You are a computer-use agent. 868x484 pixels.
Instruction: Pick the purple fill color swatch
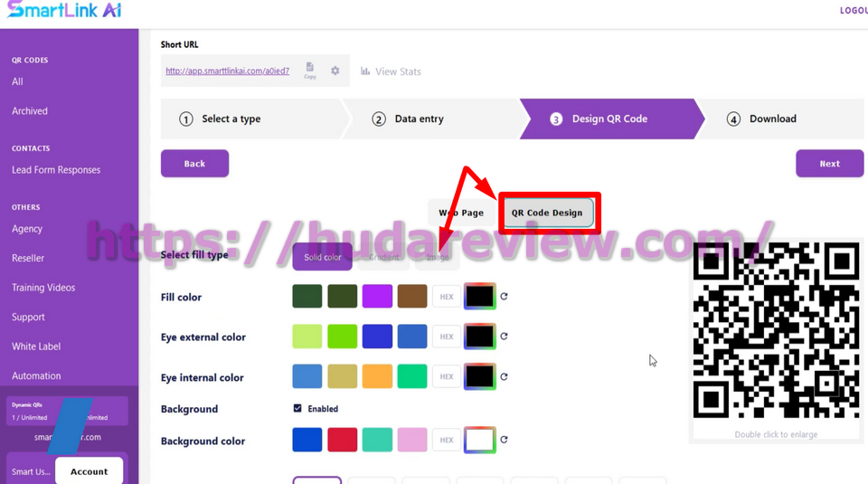click(377, 297)
